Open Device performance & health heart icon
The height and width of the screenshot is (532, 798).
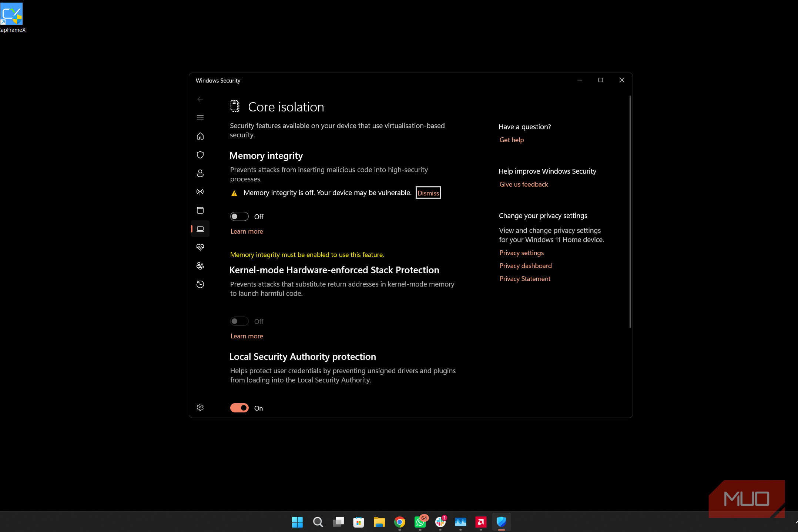click(200, 247)
